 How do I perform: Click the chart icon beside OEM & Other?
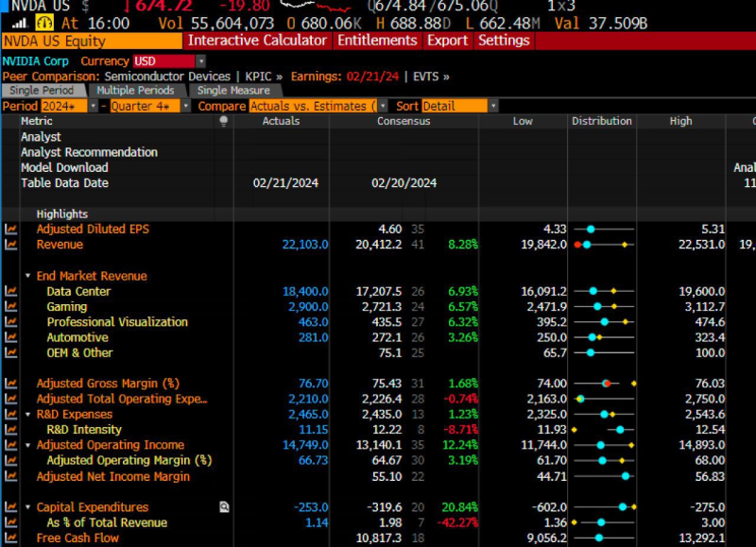(10, 352)
